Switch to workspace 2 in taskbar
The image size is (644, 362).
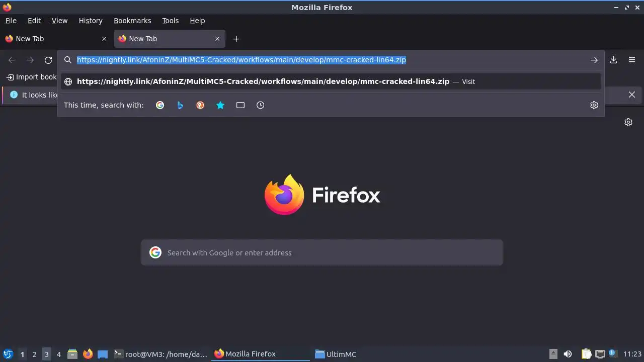(x=34, y=354)
